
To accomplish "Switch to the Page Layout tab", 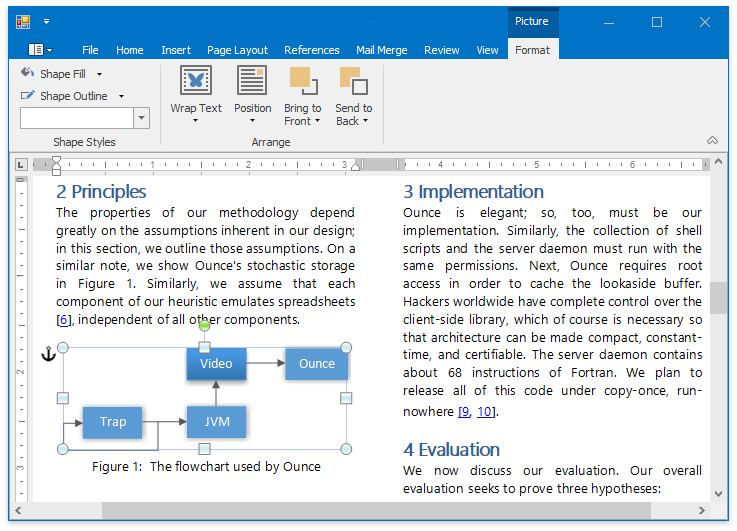I will click(237, 50).
